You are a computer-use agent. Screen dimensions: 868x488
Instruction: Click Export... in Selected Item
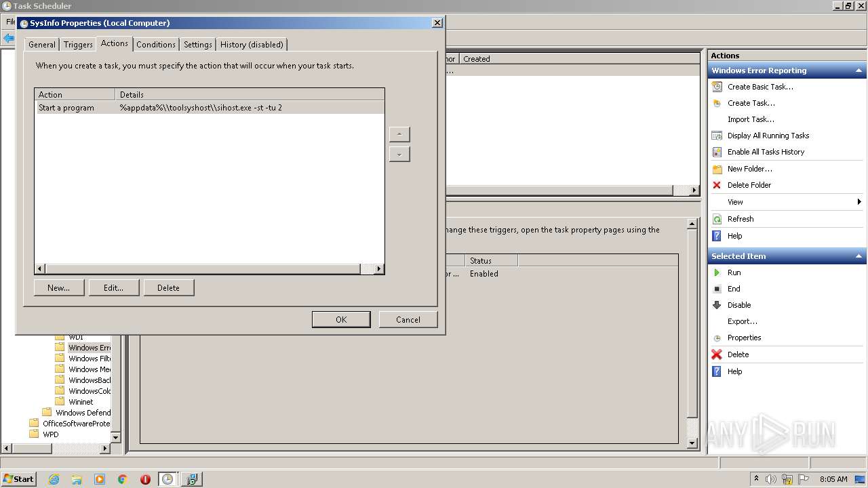click(x=743, y=321)
